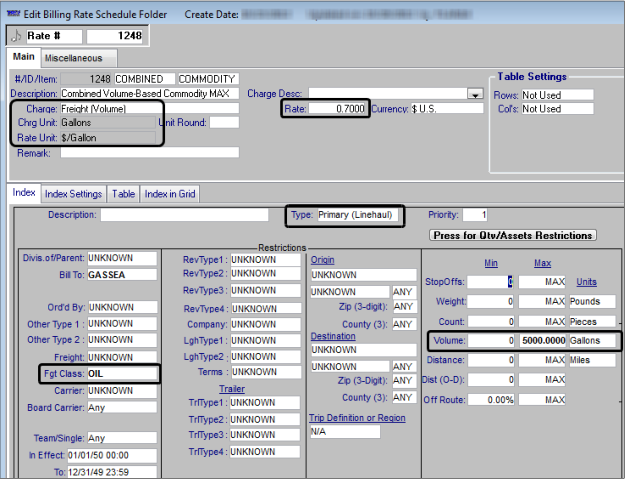The height and width of the screenshot is (479, 626).
Task: Click the Rate # value field 1248
Action: tap(115, 36)
